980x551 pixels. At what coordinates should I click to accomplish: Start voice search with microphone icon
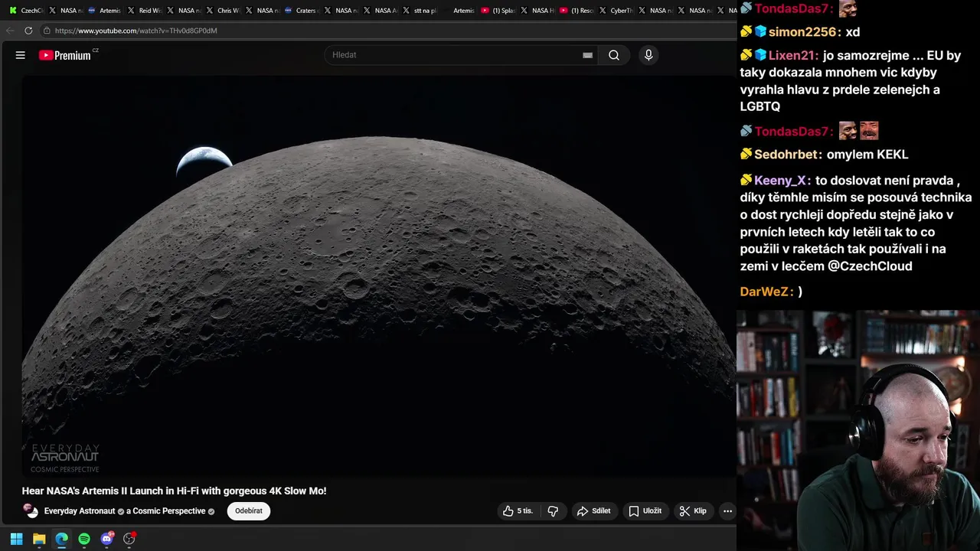click(648, 55)
